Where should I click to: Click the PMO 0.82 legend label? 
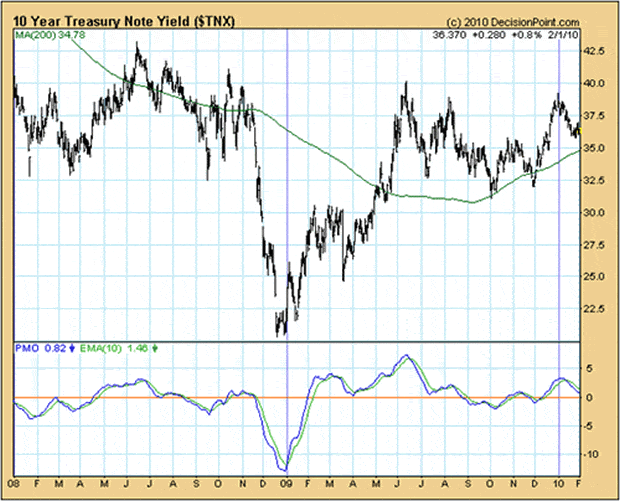(x=39, y=348)
